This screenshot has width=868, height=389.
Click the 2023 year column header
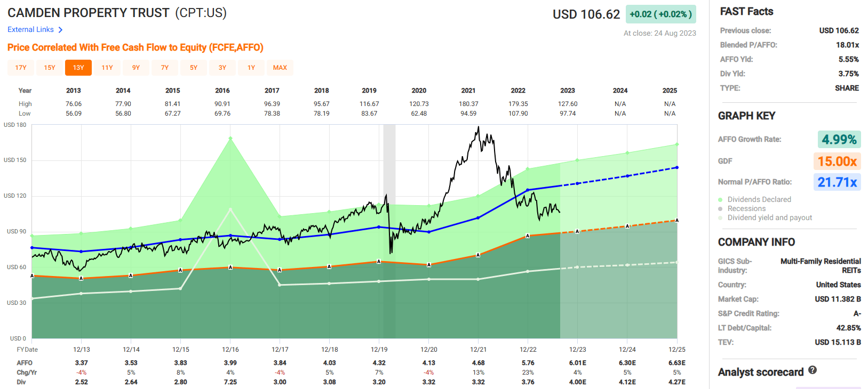click(568, 91)
